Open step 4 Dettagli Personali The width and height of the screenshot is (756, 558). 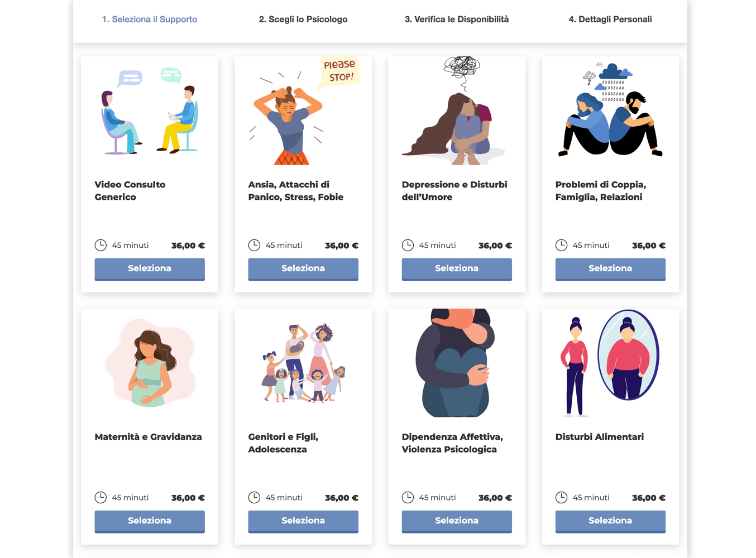pos(610,19)
